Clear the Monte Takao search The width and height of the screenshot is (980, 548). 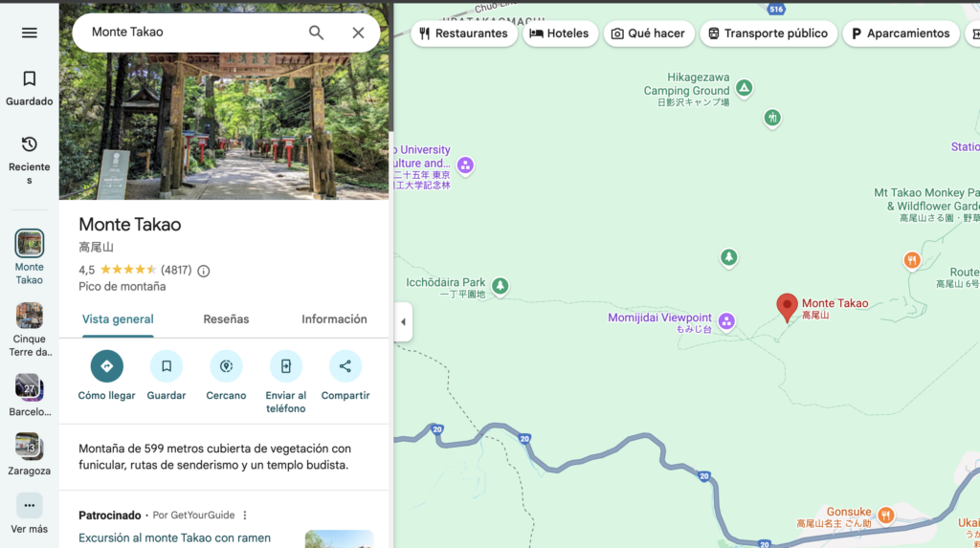[358, 33]
